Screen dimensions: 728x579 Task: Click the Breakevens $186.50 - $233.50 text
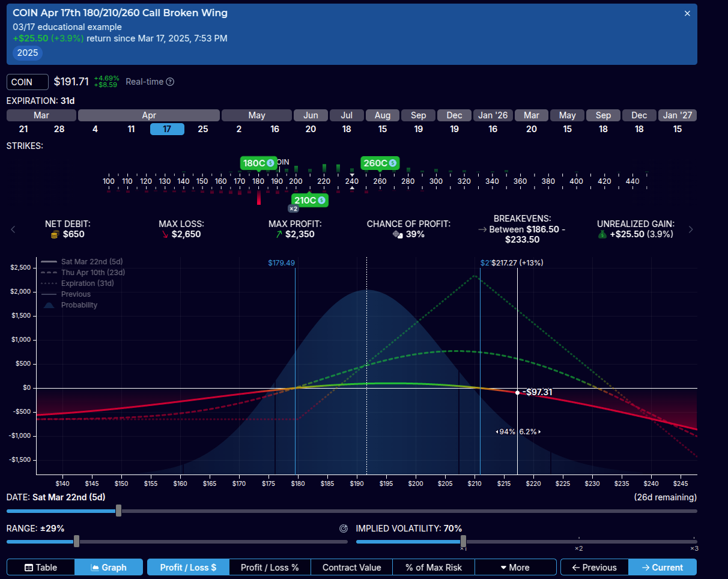[527, 234]
